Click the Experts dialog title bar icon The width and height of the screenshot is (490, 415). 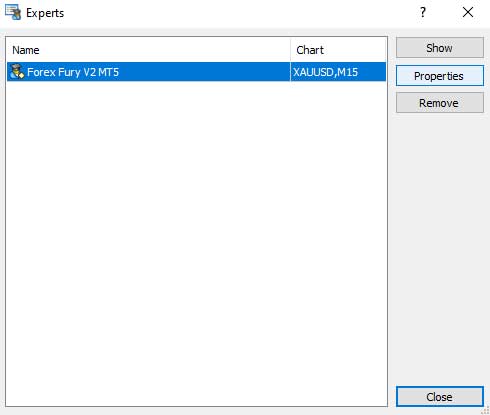tap(13, 12)
